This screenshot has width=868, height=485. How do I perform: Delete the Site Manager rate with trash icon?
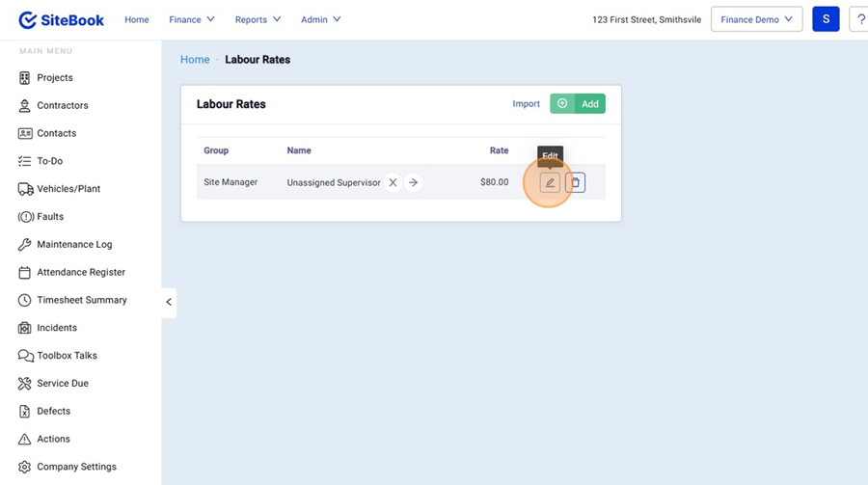click(x=576, y=182)
